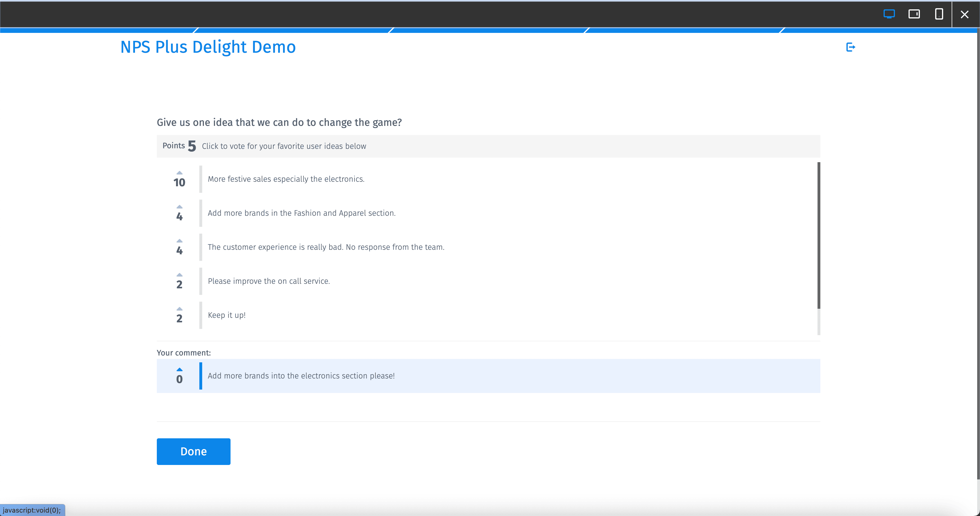Click the game-changing idea question heading
The image size is (980, 516).
tap(279, 122)
